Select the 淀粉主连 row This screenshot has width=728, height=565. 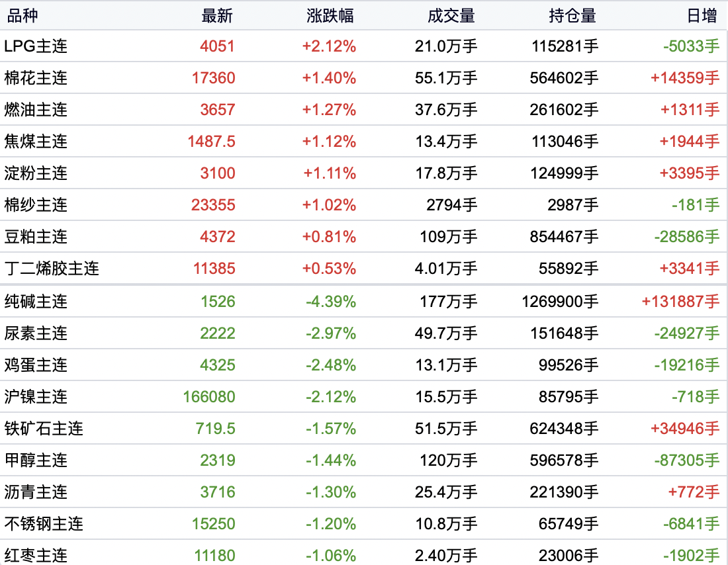[36, 173]
